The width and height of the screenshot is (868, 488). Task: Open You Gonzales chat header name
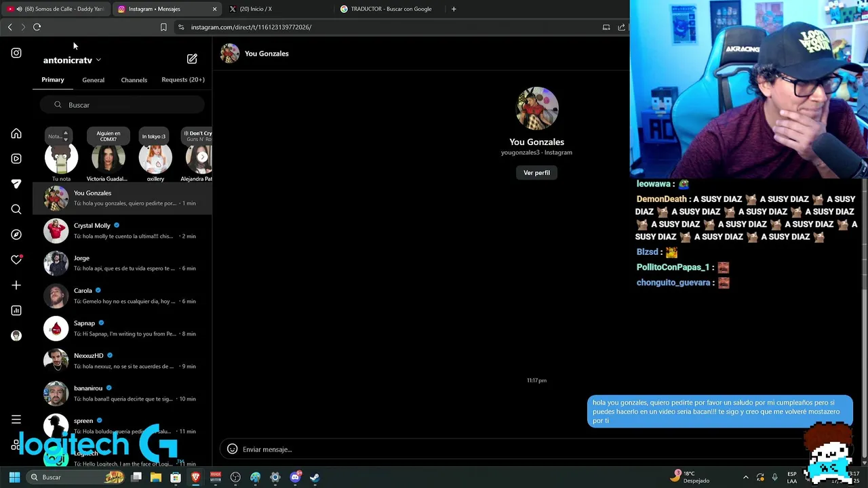(x=267, y=54)
